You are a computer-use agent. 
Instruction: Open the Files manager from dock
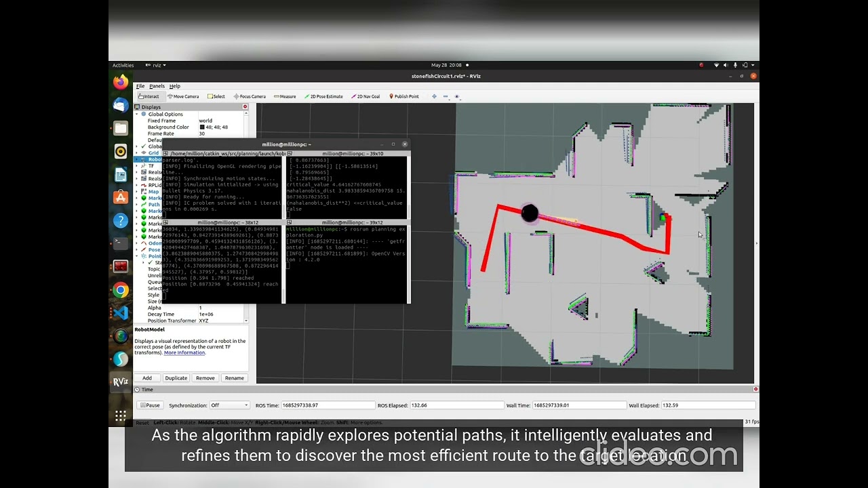(121, 128)
